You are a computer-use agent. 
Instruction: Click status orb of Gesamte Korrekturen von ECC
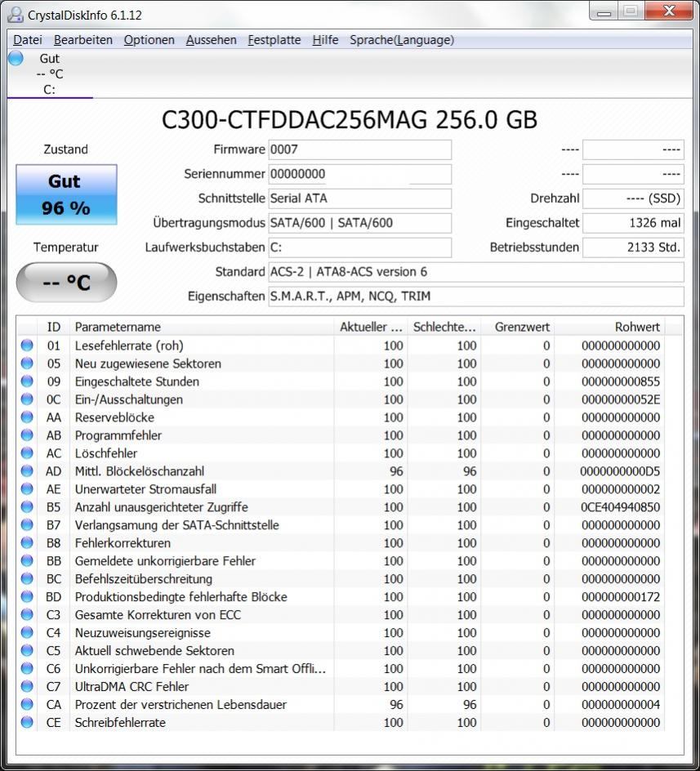coord(27,615)
